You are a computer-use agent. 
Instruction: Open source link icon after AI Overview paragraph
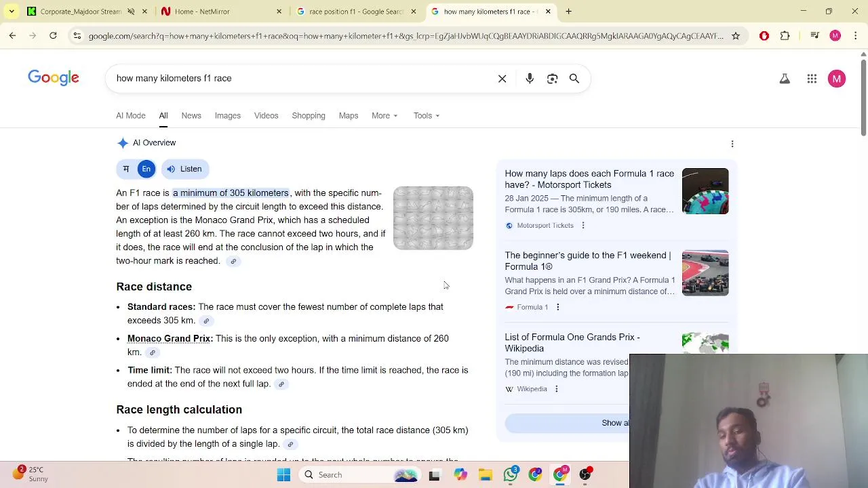(233, 262)
